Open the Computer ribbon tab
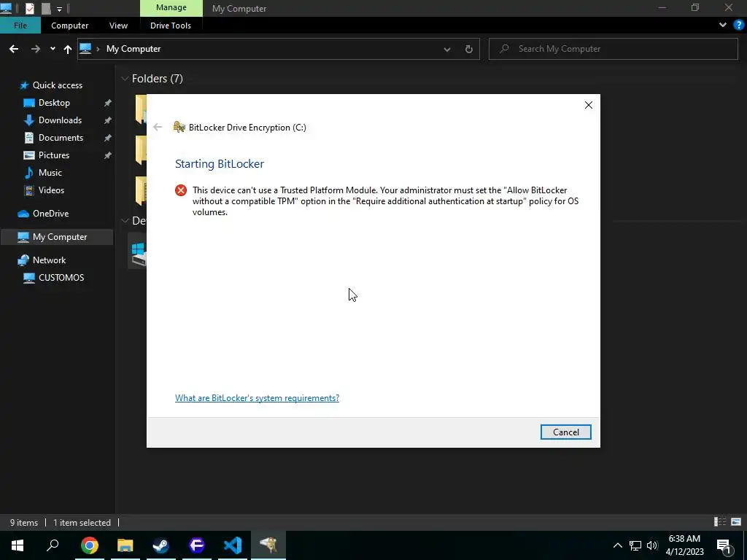The image size is (747, 560). [69, 26]
